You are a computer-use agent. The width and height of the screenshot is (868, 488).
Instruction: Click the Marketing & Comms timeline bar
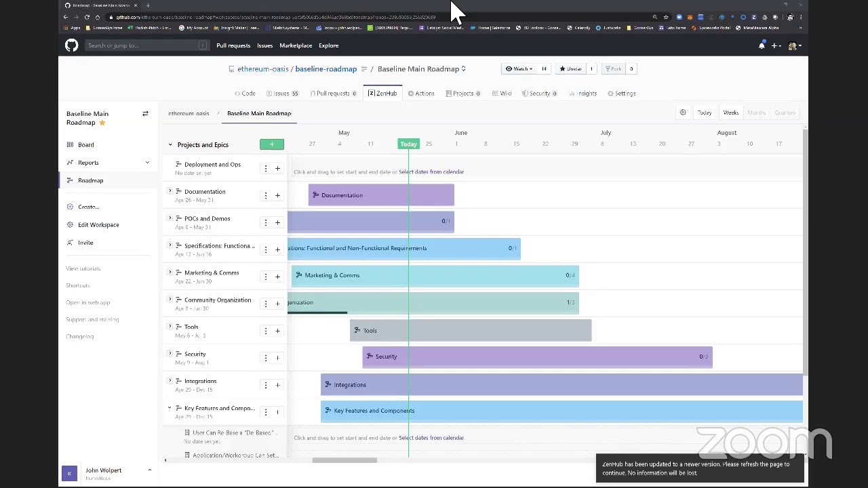coord(435,275)
